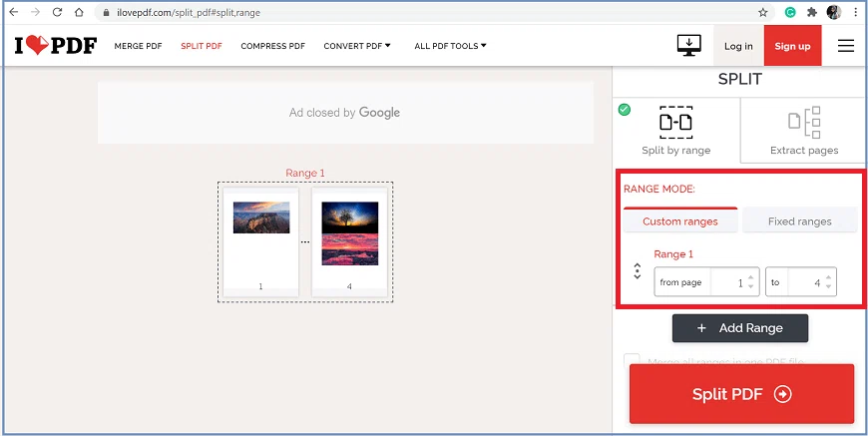Click the SPLIT panel heading
This screenshot has height=436, width=868.
click(740, 79)
